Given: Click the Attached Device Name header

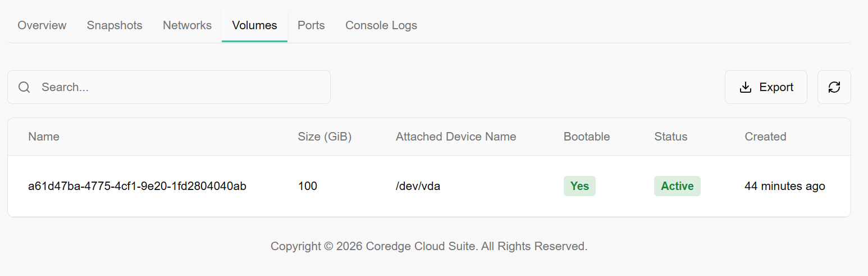Looking at the screenshot, I should pos(455,137).
